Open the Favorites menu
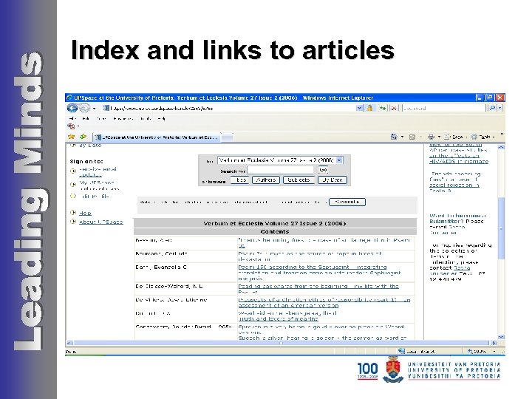 (x=123, y=118)
